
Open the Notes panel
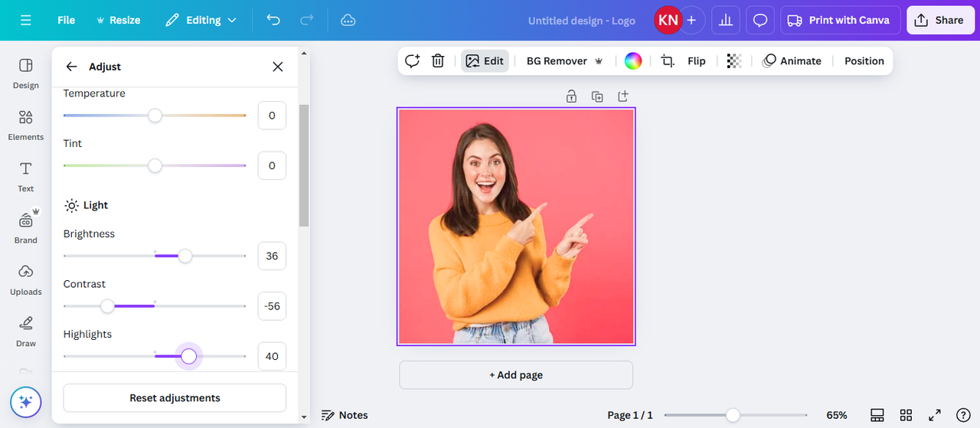[x=345, y=415]
